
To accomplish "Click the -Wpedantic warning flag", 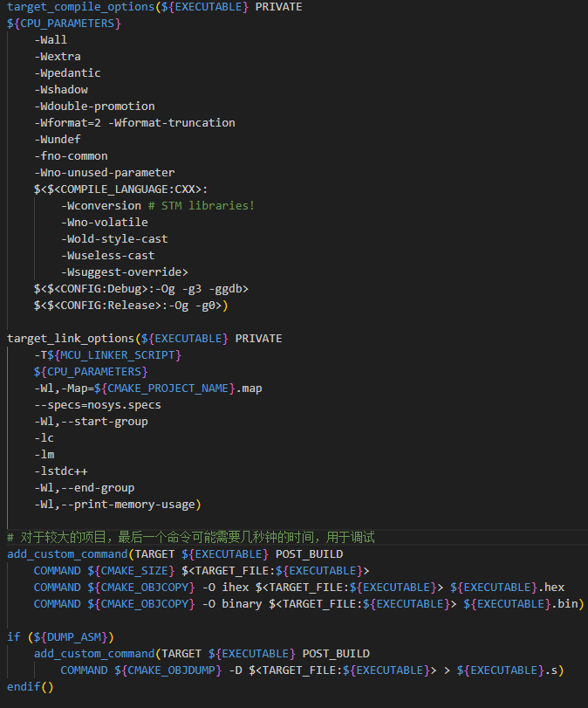I will tap(67, 73).
